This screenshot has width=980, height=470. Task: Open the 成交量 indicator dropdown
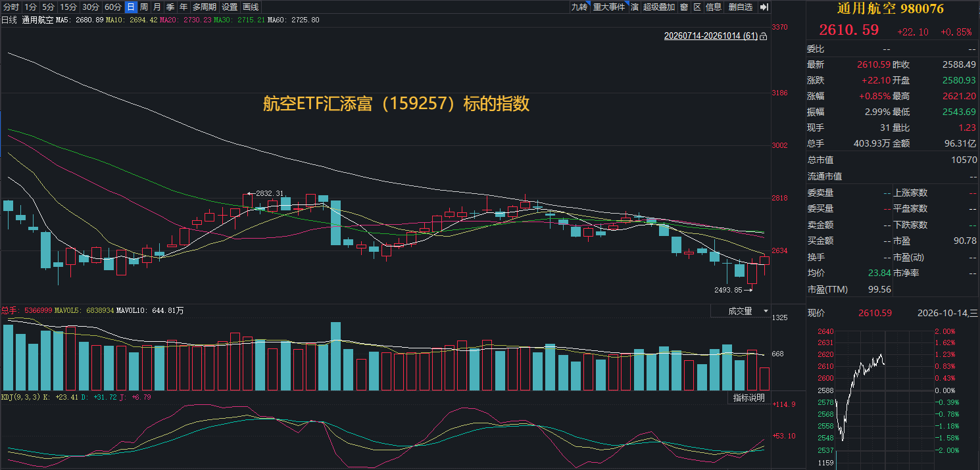click(740, 311)
